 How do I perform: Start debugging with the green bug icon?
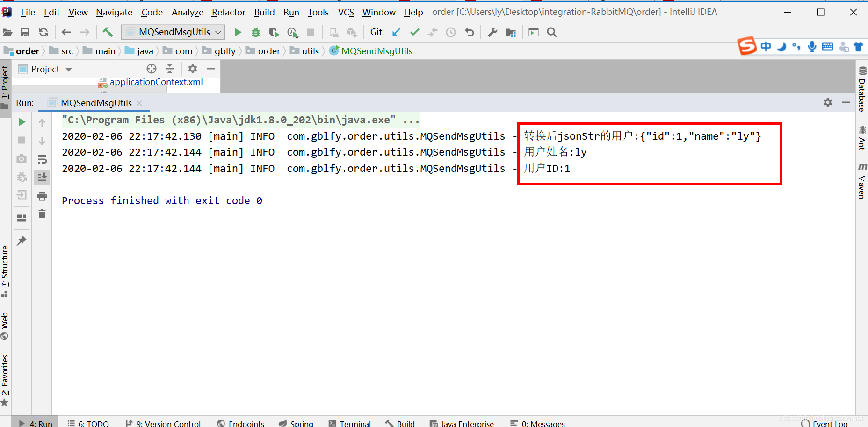click(x=255, y=32)
